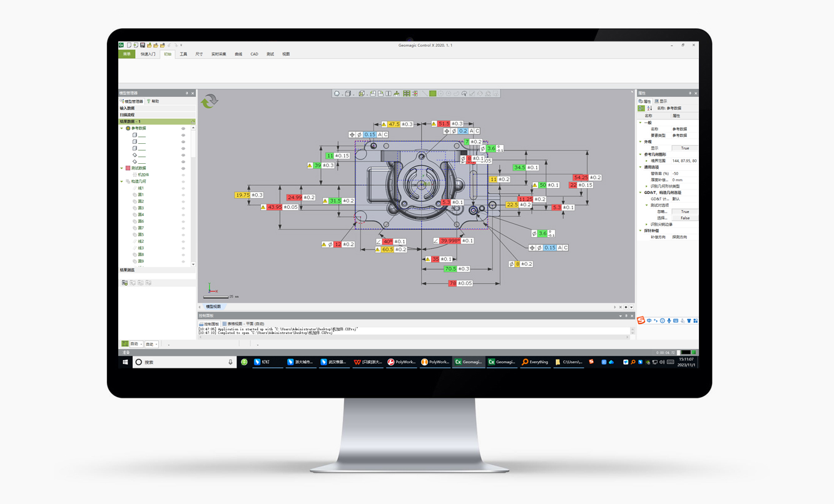The width and height of the screenshot is (834, 504).
Task: Click the alphabetical sort icon in properties panel
Action: pos(649,108)
